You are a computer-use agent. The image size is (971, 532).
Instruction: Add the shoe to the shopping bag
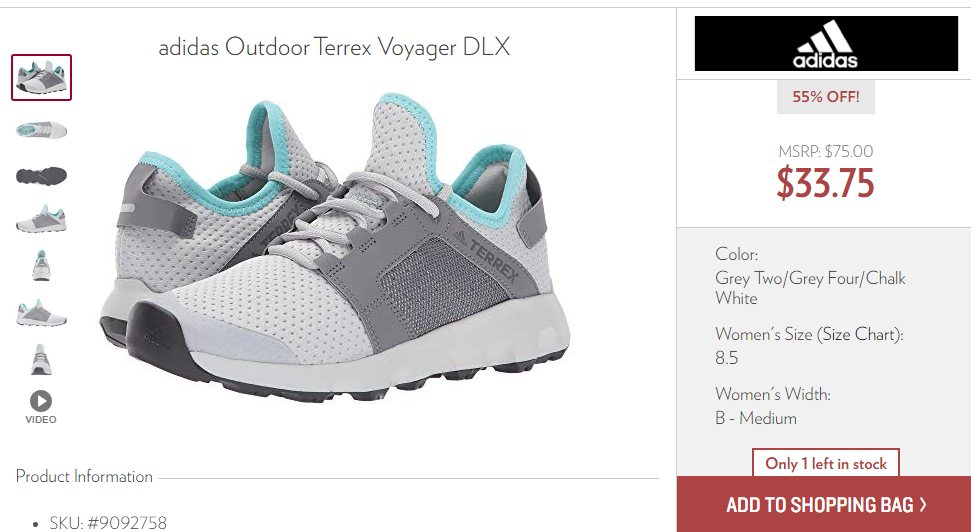[824, 504]
